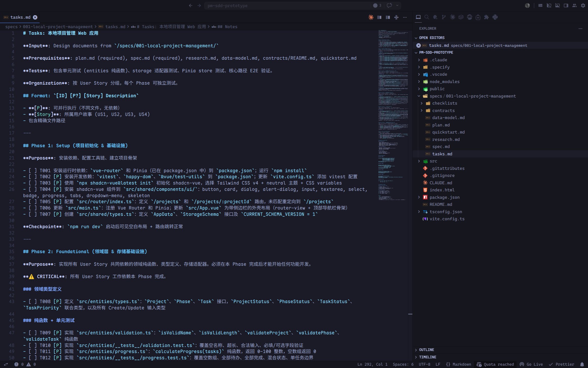Toggle the bottom panel visibility

tap(558, 6)
